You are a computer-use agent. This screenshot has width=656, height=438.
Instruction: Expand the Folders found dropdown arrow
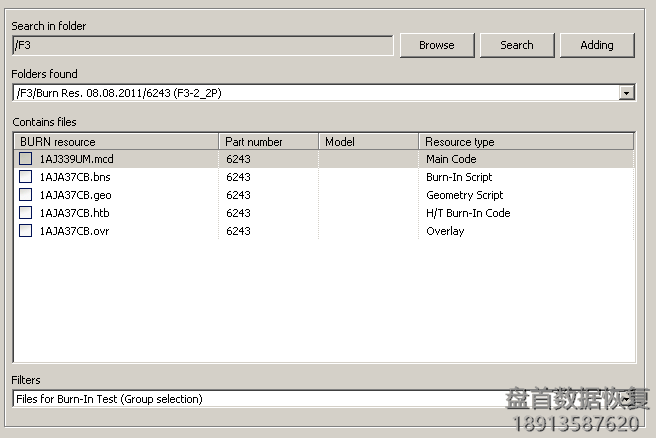coord(626,93)
